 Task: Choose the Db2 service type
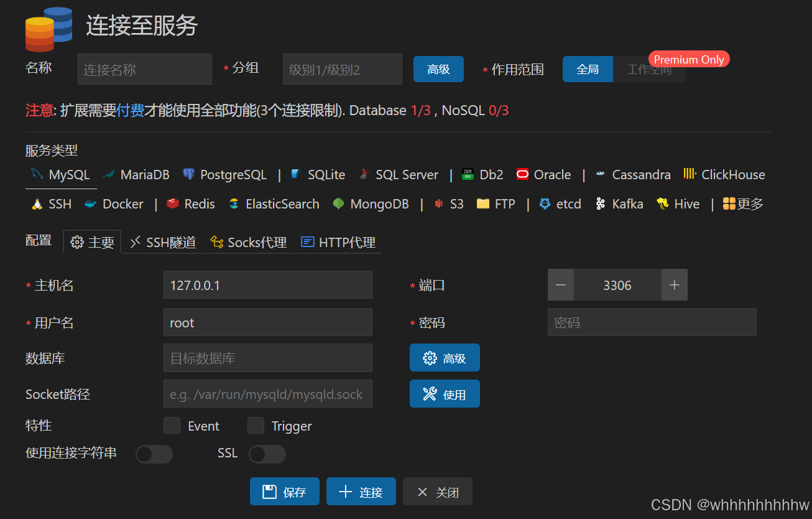pyautogui.click(x=482, y=175)
